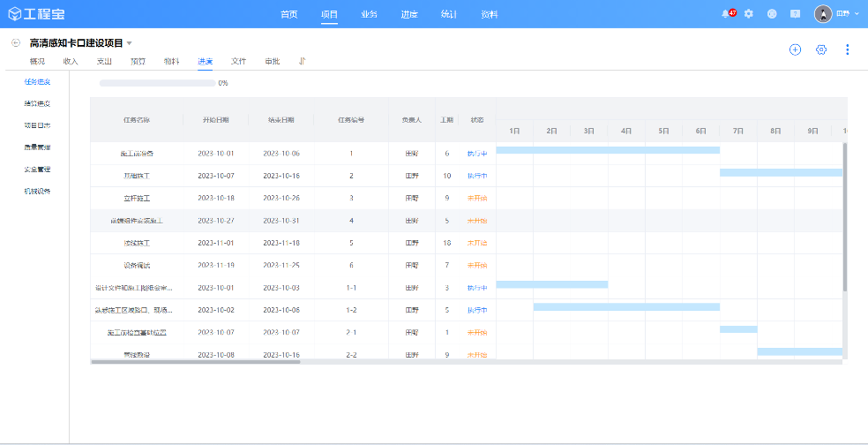Click the 负责人 column header

pos(412,120)
